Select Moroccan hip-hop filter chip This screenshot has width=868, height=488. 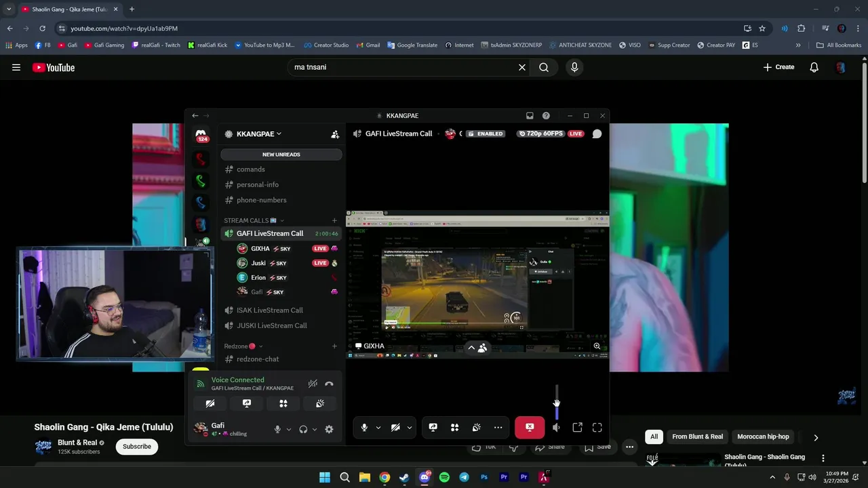(763, 436)
